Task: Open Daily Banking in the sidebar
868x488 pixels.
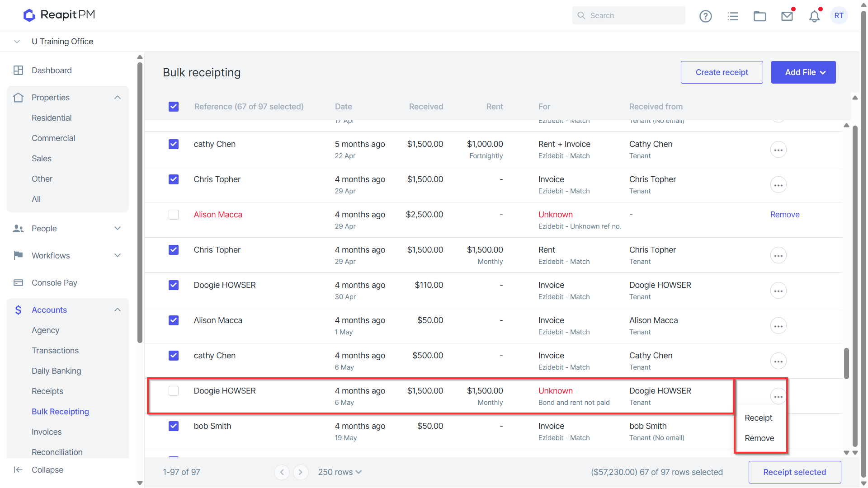Action: [57, 371]
